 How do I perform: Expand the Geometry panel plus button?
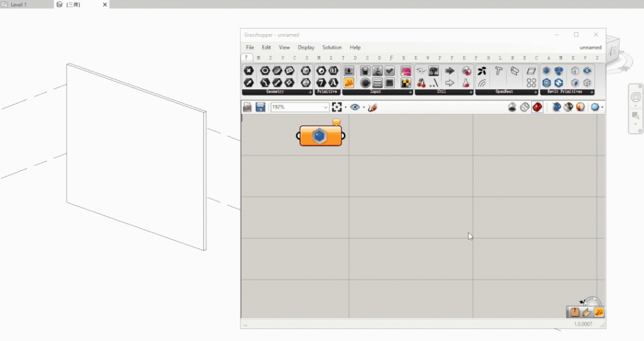310,92
